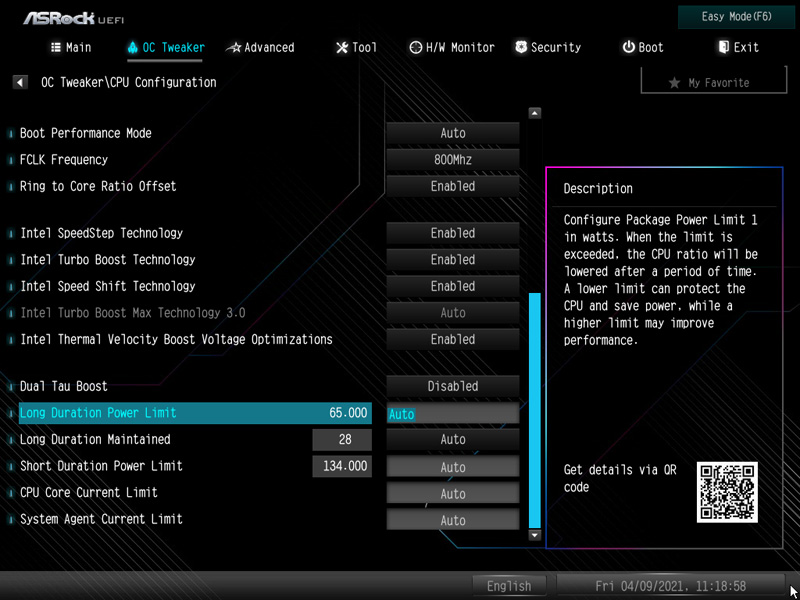Click the date and time display

[670, 586]
